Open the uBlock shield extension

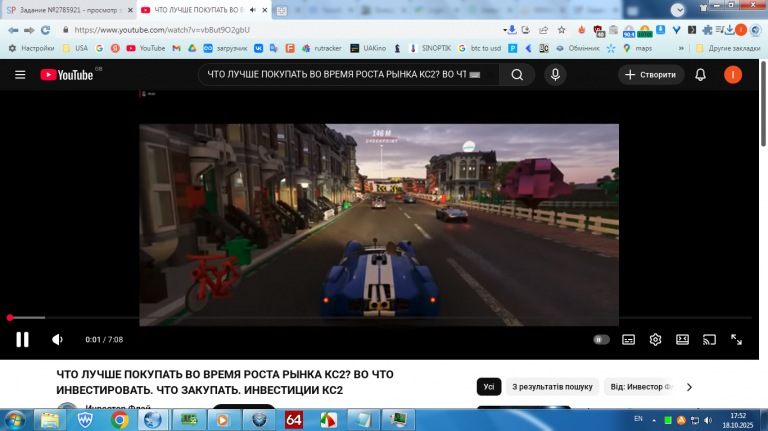[x=599, y=31]
